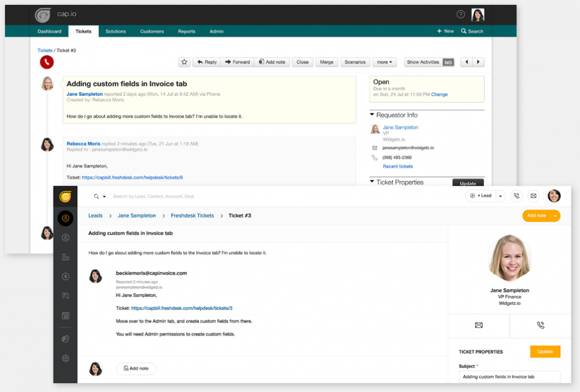Expand the search type dropdown arrow
Image resolution: width=580 pixels, height=392 pixels.
pyautogui.click(x=104, y=197)
